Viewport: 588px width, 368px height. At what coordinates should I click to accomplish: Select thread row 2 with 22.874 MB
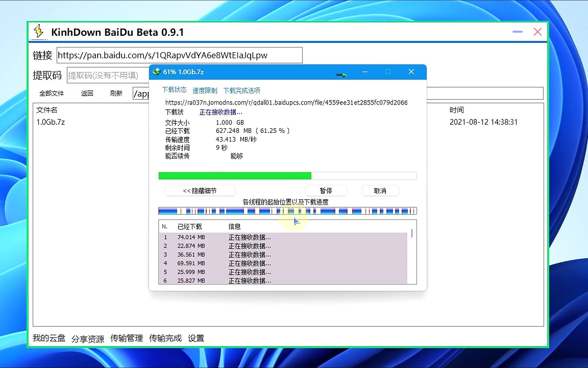click(x=283, y=246)
